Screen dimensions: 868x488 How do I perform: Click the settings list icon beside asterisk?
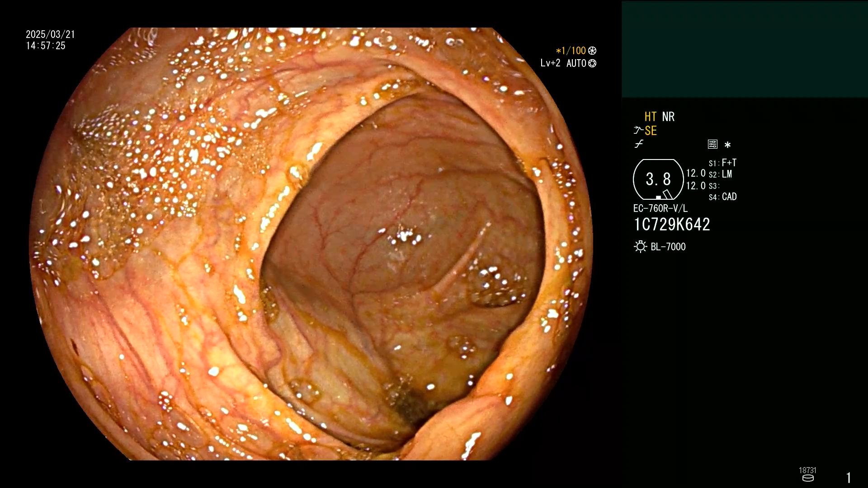pyautogui.click(x=712, y=144)
